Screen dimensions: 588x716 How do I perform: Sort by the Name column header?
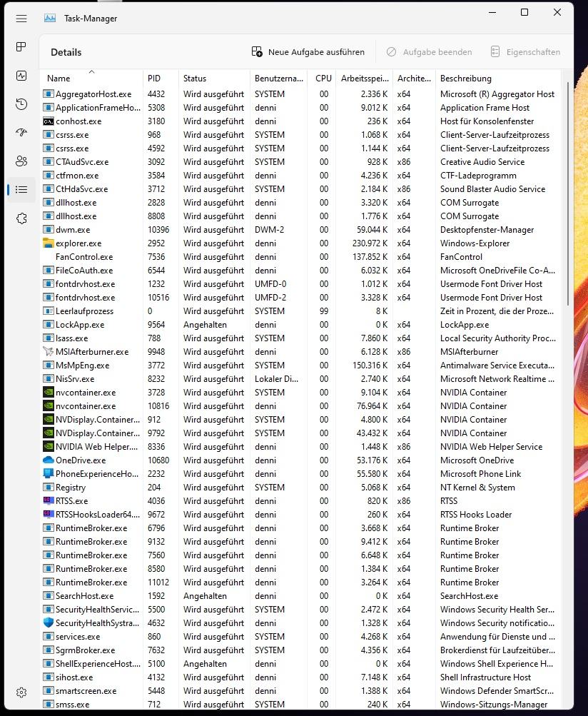point(91,78)
